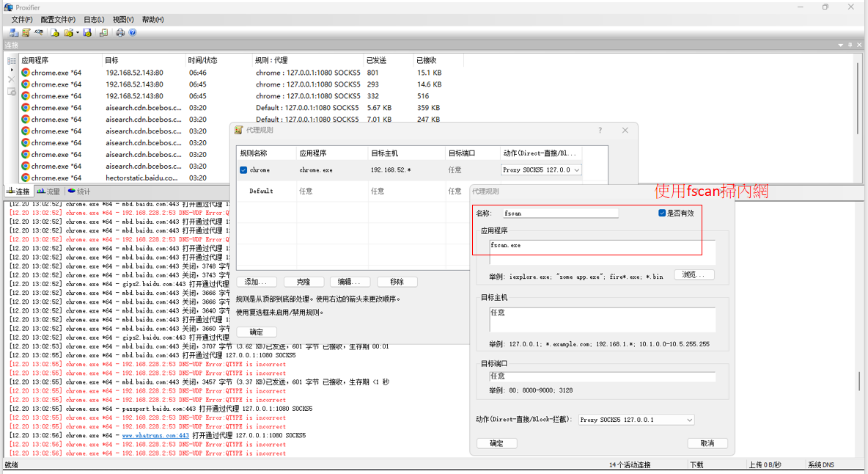Sort by the 已发送 column header
The image size is (868, 474).
tap(389, 60)
